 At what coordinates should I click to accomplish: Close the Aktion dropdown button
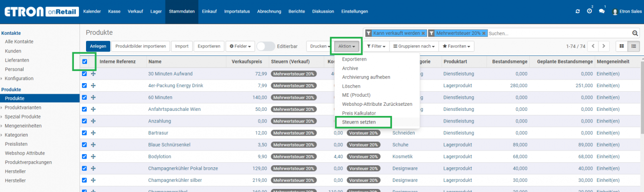(347, 46)
